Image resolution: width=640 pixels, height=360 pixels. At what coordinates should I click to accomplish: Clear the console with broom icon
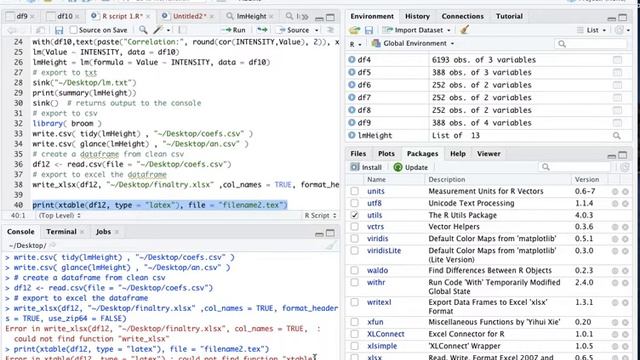[331, 245]
